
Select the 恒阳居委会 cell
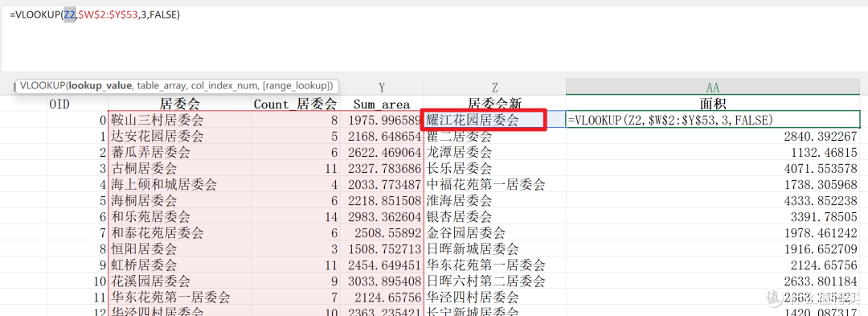[179, 249]
